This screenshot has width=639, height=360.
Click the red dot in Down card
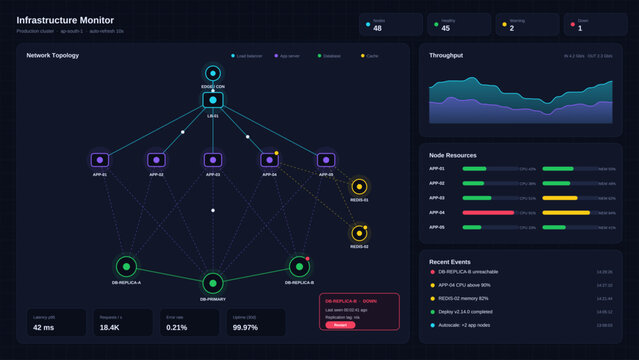pyautogui.click(x=573, y=24)
